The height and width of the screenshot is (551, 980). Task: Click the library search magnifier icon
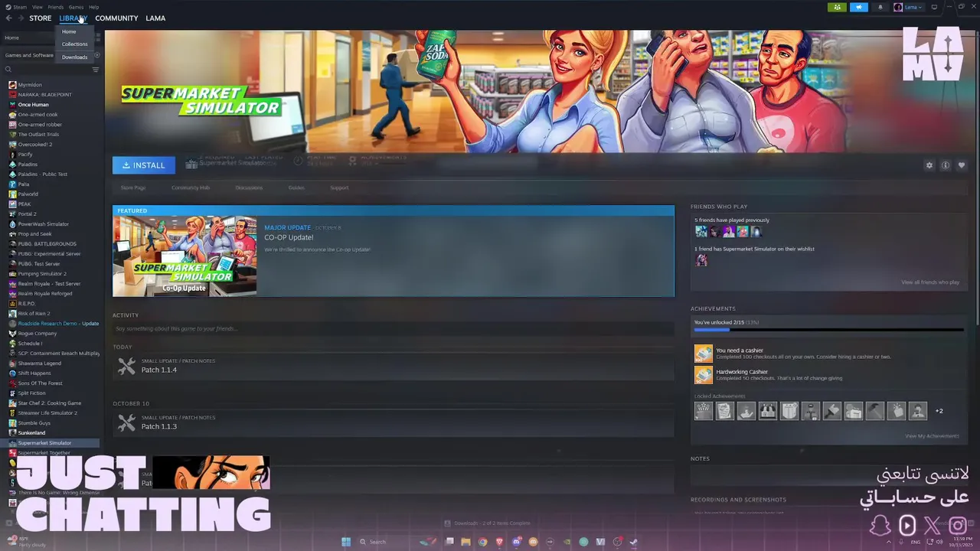pos(8,70)
